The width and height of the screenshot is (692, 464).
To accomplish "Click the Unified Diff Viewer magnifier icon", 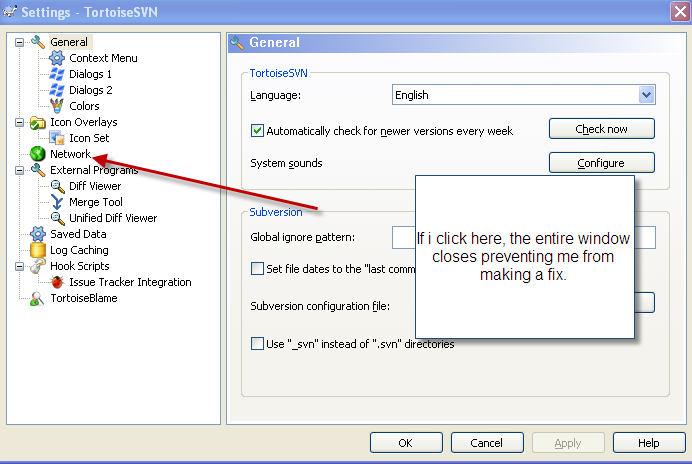I will 57,218.
